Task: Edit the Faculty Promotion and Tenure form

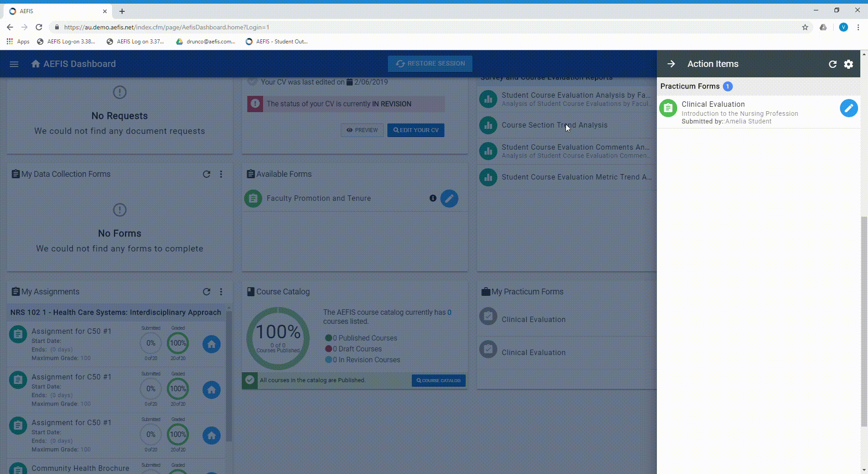Action: 449,198
